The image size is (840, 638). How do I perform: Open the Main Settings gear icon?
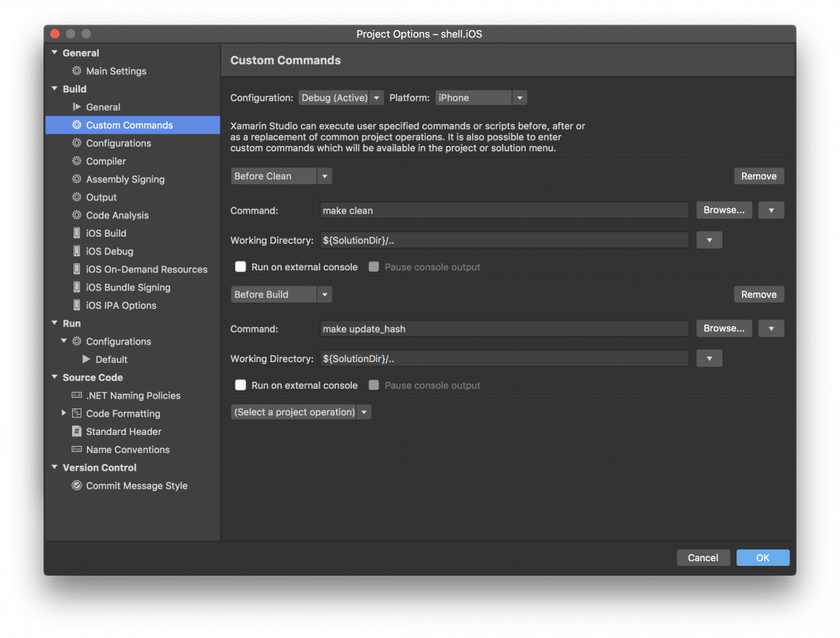tap(76, 71)
